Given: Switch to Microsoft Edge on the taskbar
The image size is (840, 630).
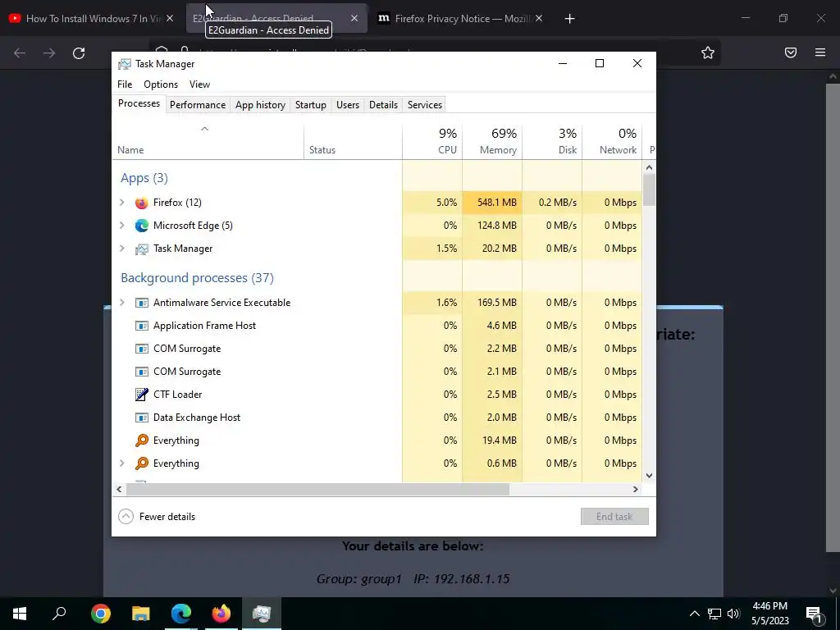Looking at the screenshot, I should pyautogui.click(x=181, y=614).
